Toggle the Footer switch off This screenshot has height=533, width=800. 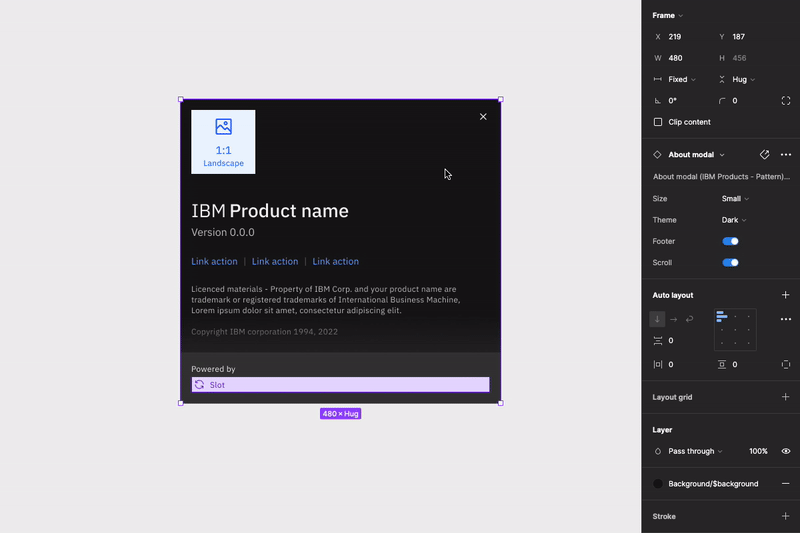pos(730,241)
